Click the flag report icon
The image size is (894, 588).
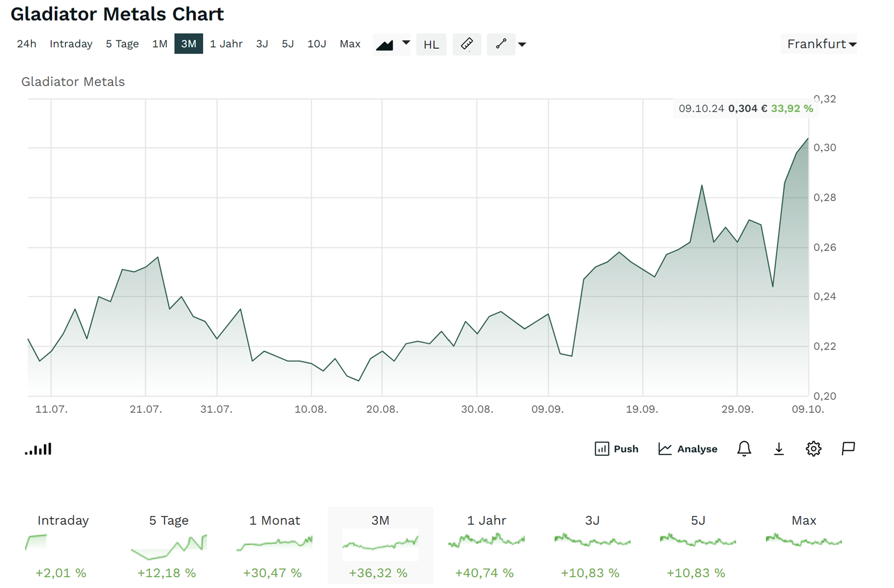[x=848, y=449]
